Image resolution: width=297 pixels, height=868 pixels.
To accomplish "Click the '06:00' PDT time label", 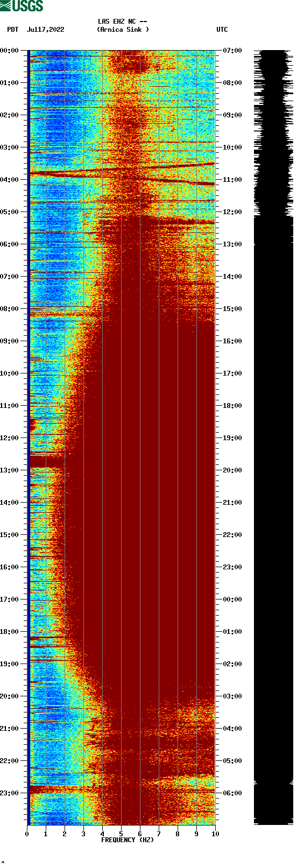I will coord(10,244).
